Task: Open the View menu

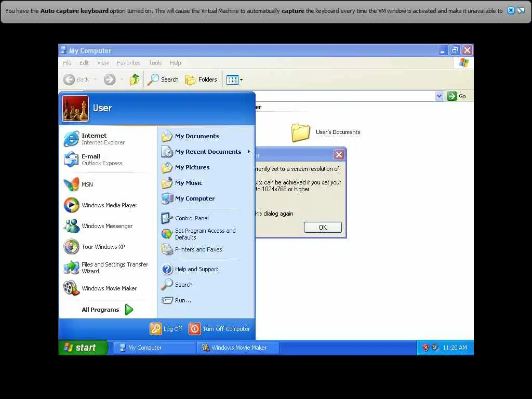Action: coord(103,63)
